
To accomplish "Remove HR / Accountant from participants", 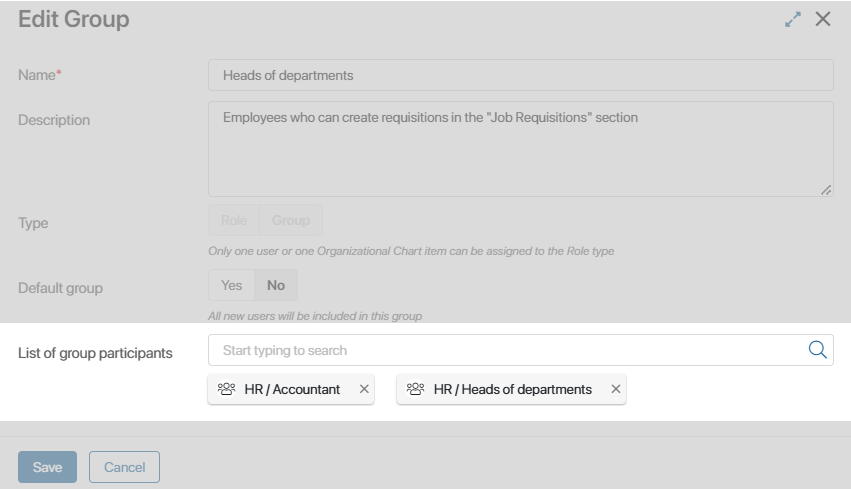I will click(x=364, y=389).
